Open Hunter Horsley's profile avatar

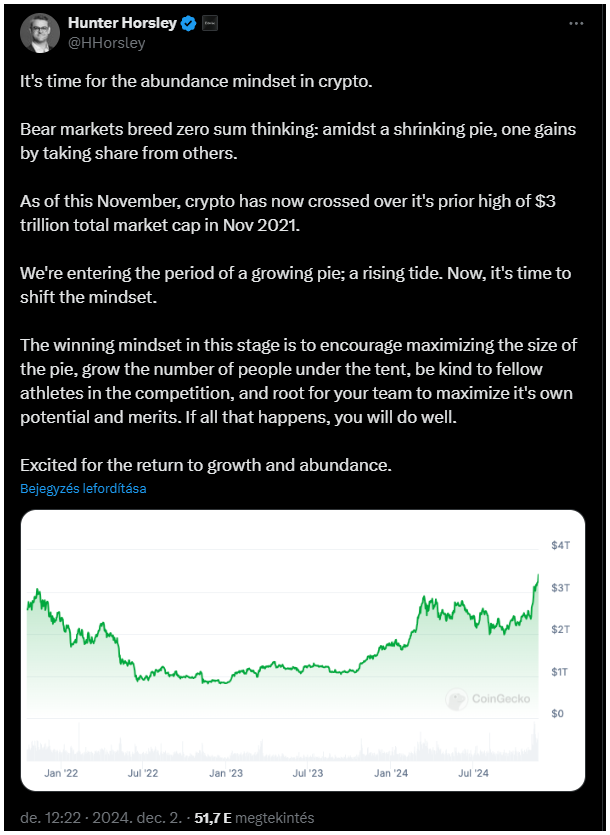point(40,32)
